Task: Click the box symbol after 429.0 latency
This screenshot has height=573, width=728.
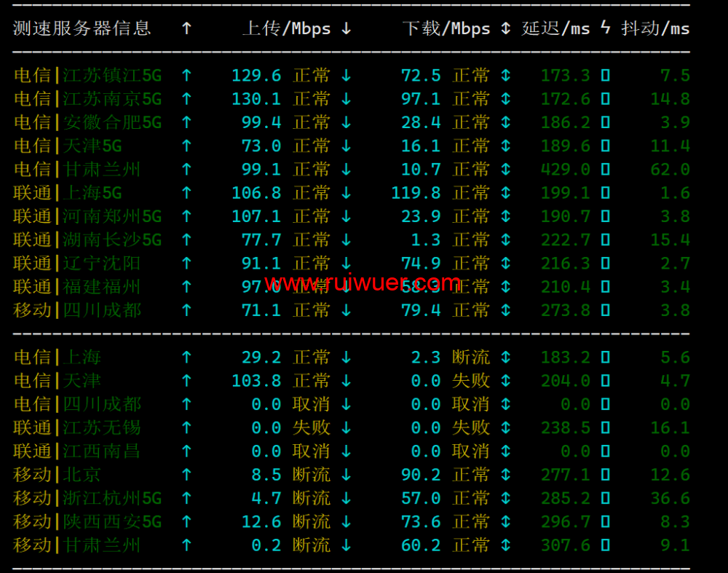Action: click(x=605, y=170)
